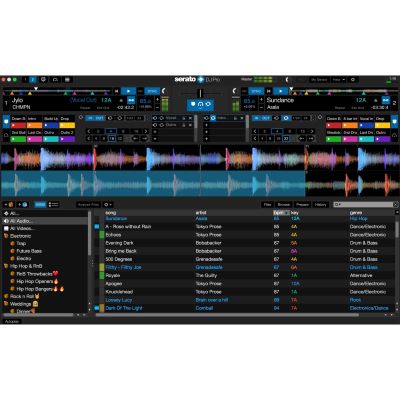
Task: Lock deck 1 saved loop Vocal
Action: tap(184, 118)
